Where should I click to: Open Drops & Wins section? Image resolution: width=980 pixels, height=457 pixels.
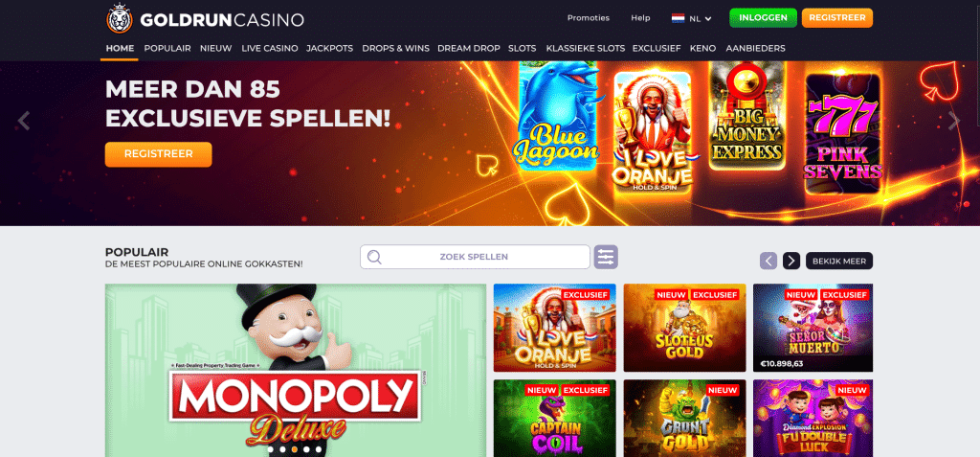(x=395, y=48)
